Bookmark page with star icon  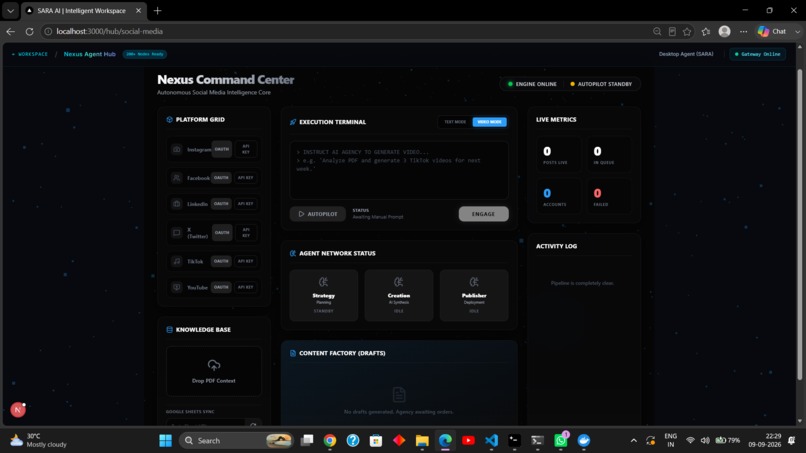click(687, 31)
